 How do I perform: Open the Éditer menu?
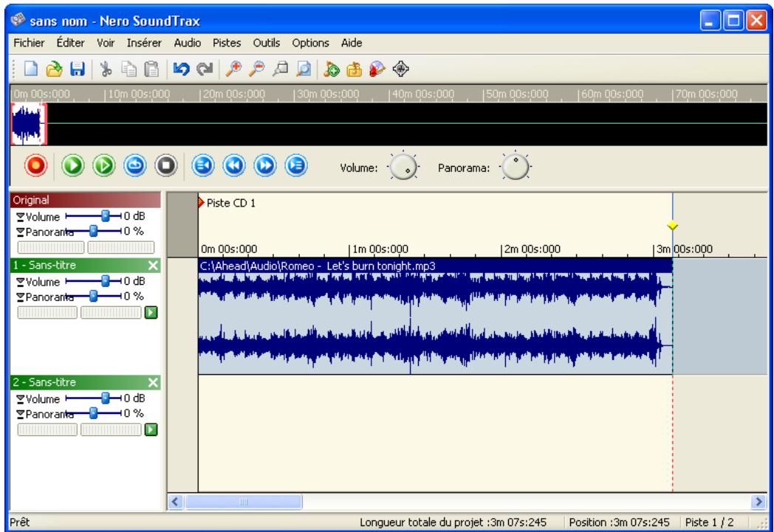click(x=71, y=43)
